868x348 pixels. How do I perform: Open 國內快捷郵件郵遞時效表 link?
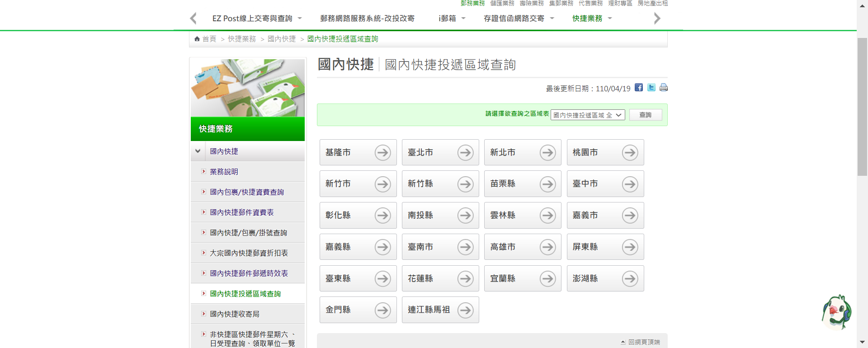[x=249, y=273]
